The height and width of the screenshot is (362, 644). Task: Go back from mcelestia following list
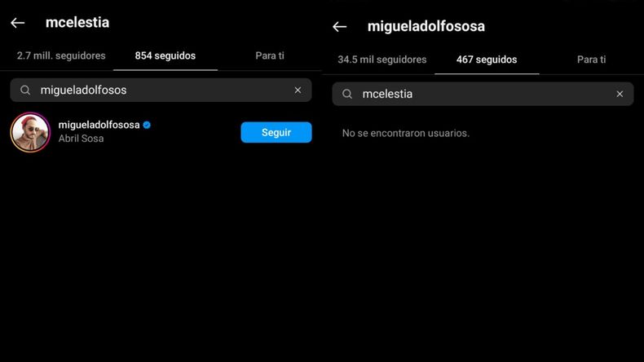18,23
